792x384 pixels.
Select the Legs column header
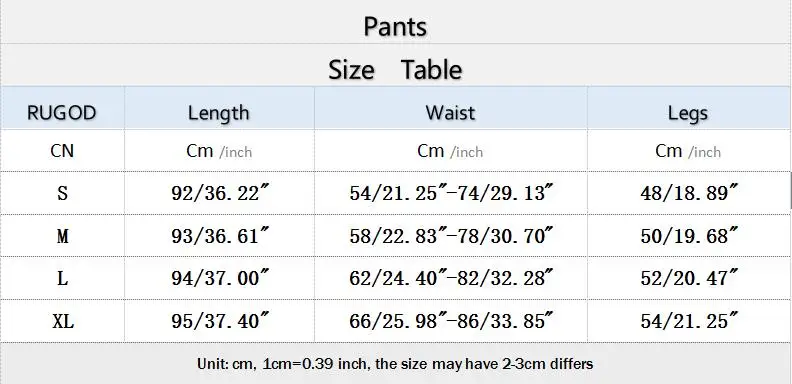click(x=689, y=108)
